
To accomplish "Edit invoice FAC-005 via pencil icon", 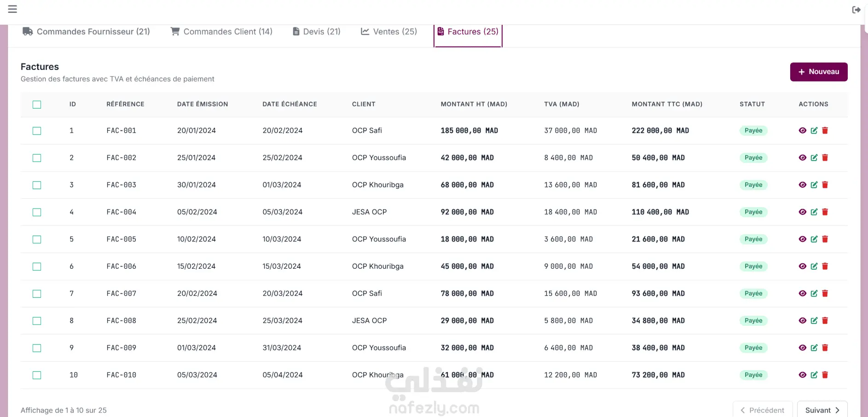I will (x=814, y=239).
